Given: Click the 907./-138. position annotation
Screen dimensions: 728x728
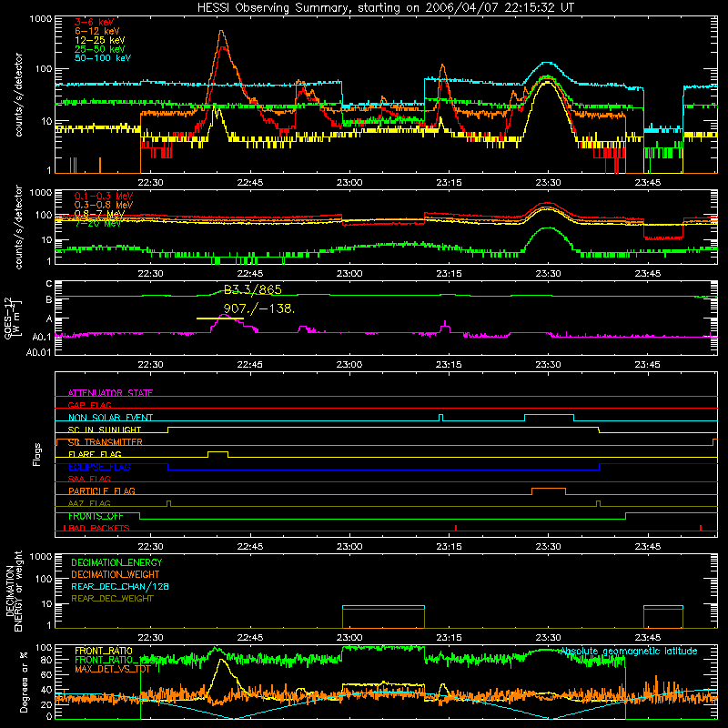Looking at the screenshot, I should tap(259, 308).
